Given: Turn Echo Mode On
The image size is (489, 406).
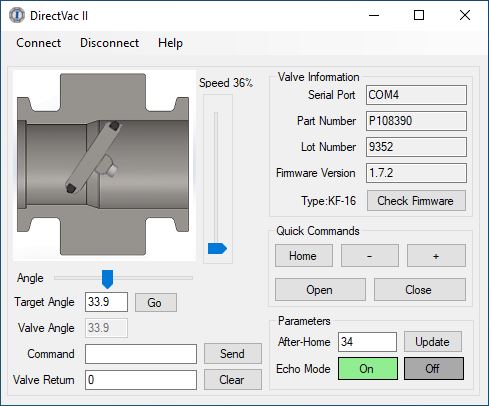Looking at the screenshot, I should coord(368,369).
